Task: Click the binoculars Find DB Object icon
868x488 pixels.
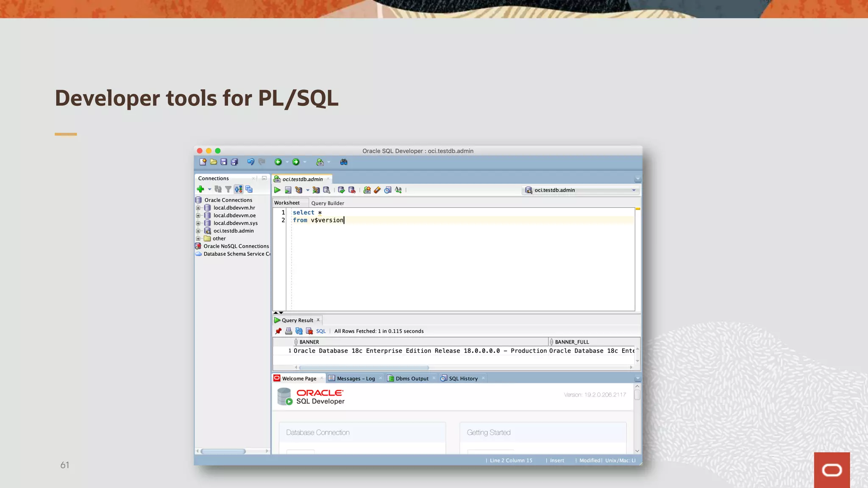Action: pos(344,162)
